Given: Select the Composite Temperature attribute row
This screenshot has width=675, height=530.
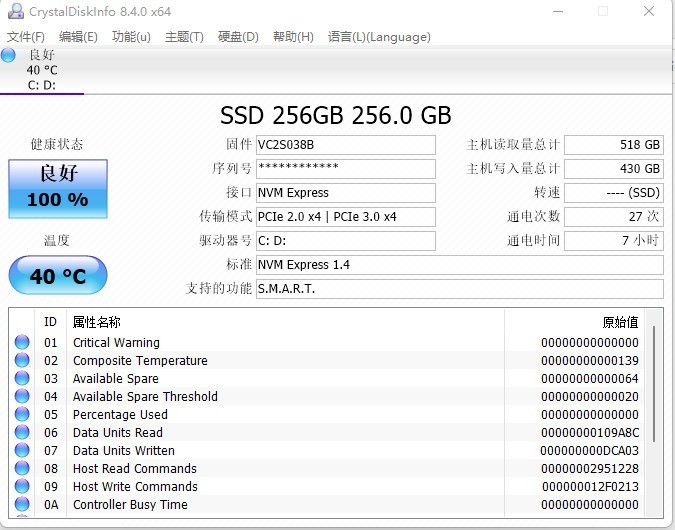Looking at the screenshot, I should coord(326,360).
